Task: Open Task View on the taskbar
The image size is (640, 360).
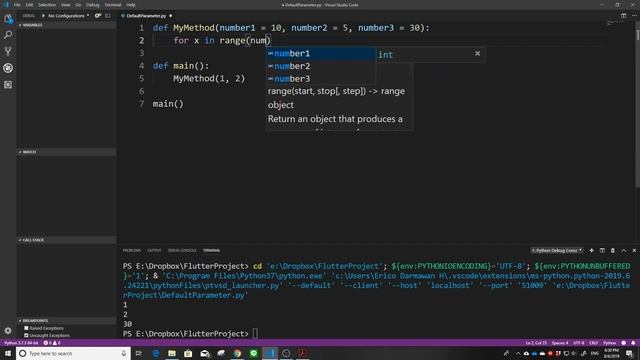Action: (x=139, y=353)
